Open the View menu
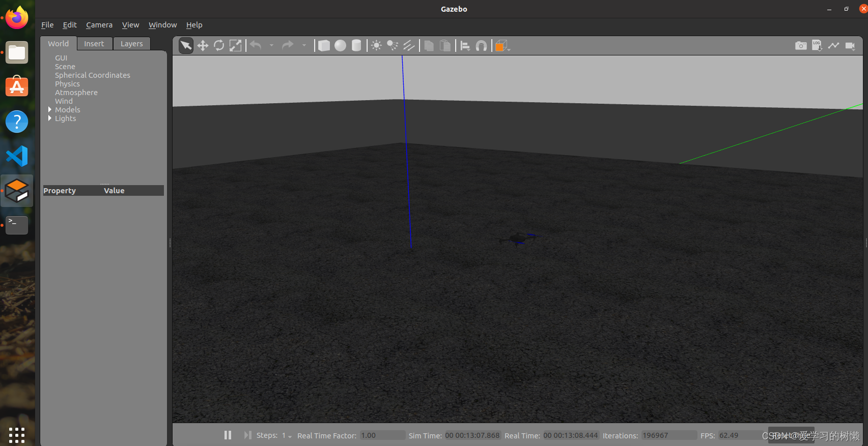 [x=130, y=25]
